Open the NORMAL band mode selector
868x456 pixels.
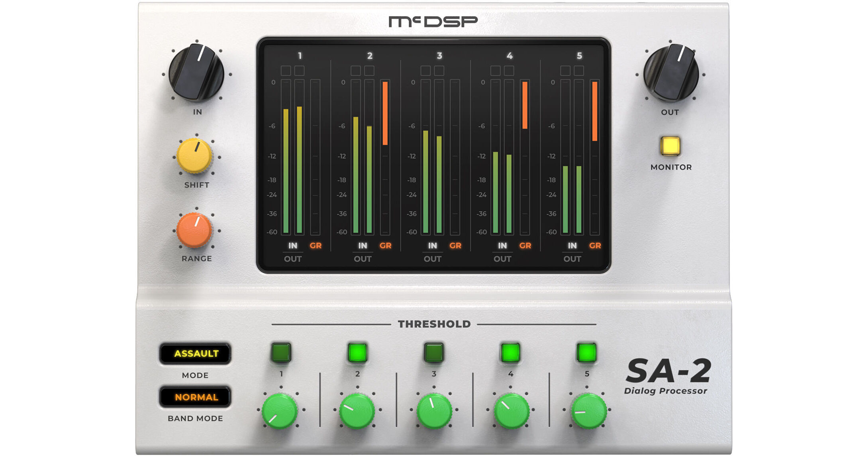pyautogui.click(x=195, y=397)
